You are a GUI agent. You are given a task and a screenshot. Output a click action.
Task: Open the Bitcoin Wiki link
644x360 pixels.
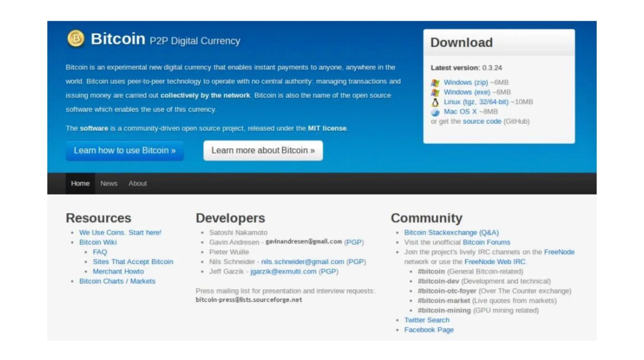click(x=98, y=242)
